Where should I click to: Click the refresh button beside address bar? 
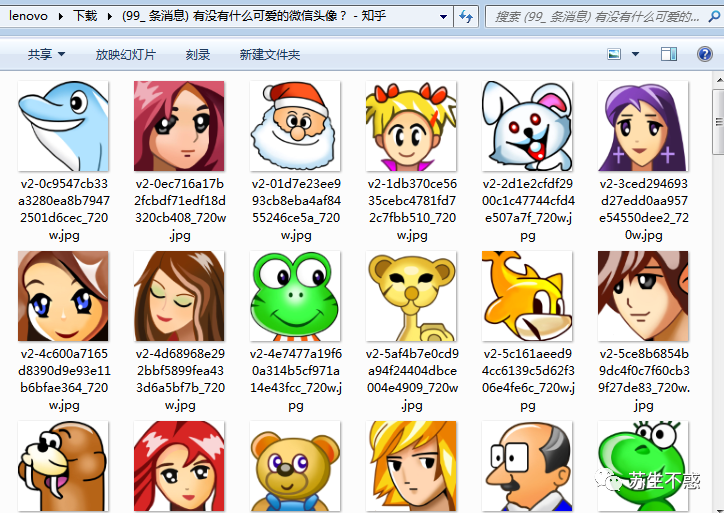click(466, 17)
